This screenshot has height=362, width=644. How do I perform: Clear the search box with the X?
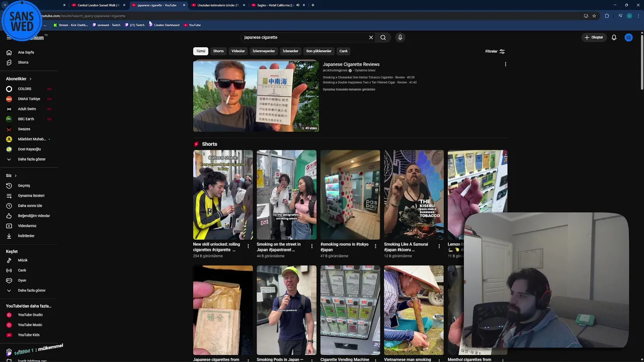[371, 37]
